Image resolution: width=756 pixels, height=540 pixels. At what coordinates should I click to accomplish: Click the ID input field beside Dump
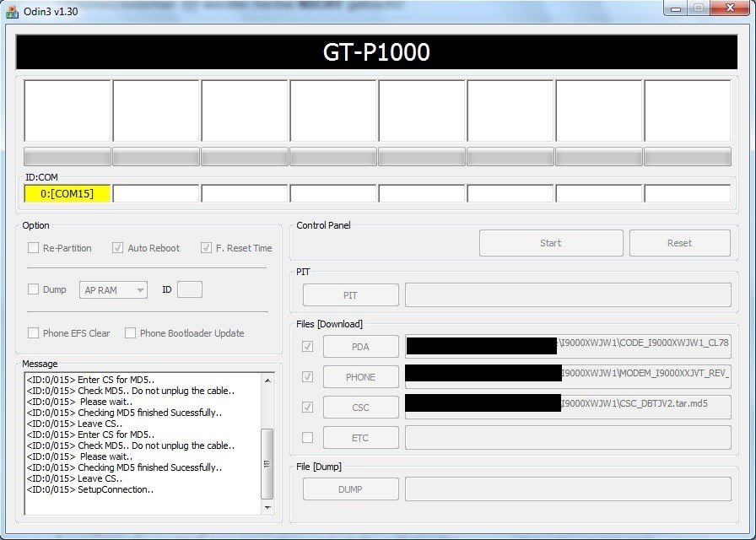(190, 289)
